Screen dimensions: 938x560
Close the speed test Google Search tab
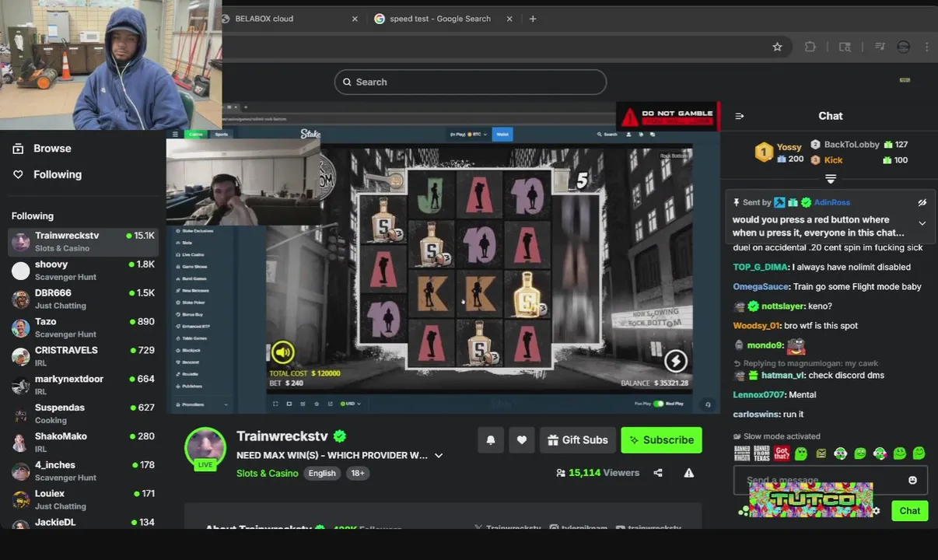coord(508,19)
